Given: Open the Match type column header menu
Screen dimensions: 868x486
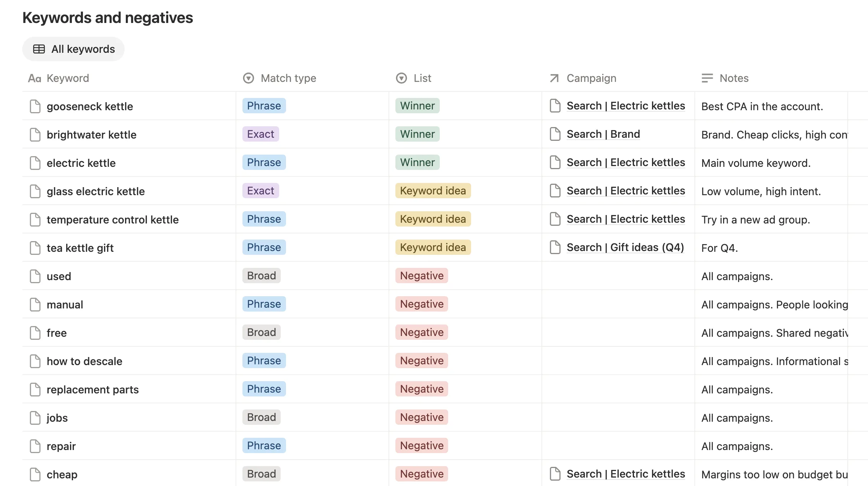Looking at the screenshot, I should tap(280, 78).
